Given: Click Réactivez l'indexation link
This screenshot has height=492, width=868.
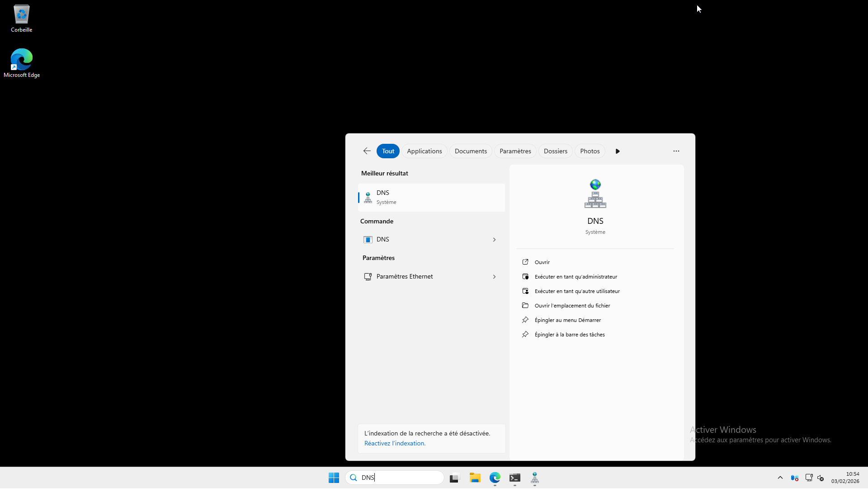Looking at the screenshot, I should 395,443.
